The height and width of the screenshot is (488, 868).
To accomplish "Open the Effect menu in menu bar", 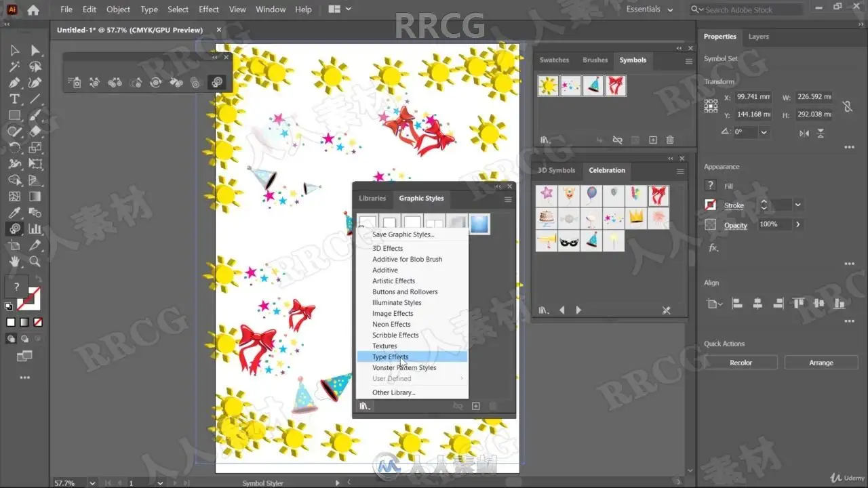I will pos(209,9).
